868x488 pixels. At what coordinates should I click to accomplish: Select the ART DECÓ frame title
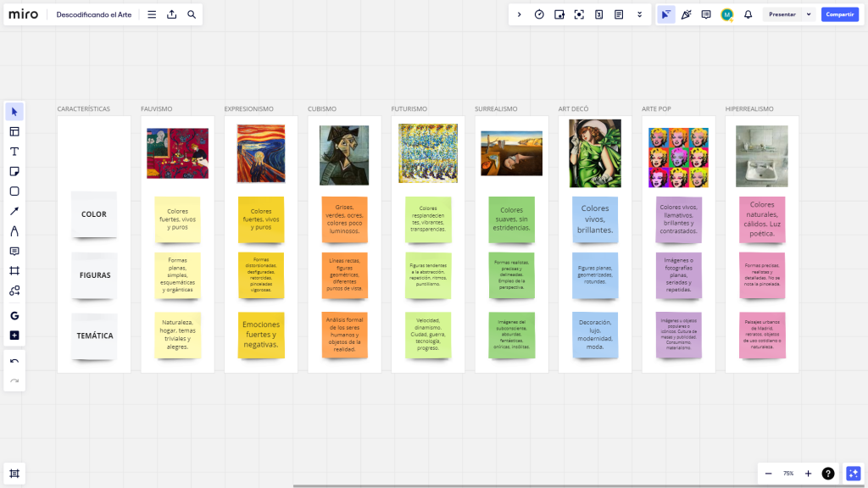pyautogui.click(x=574, y=109)
